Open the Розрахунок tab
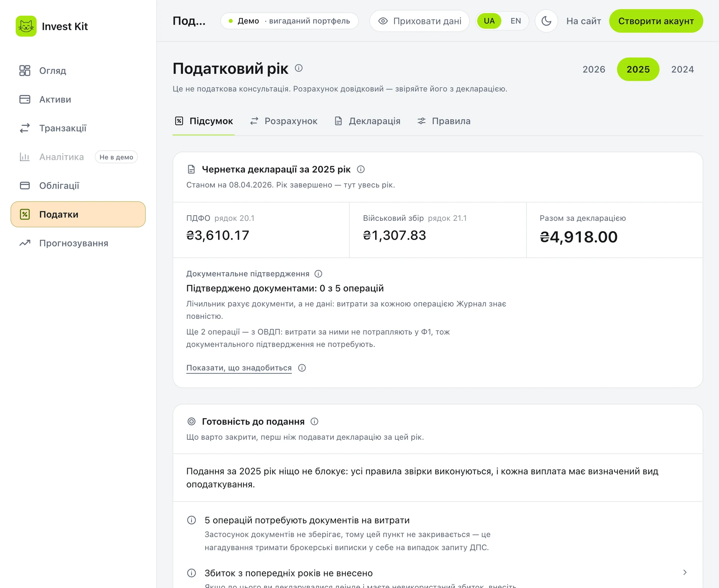The height and width of the screenshot is (588, 719). tap(283, 121)
